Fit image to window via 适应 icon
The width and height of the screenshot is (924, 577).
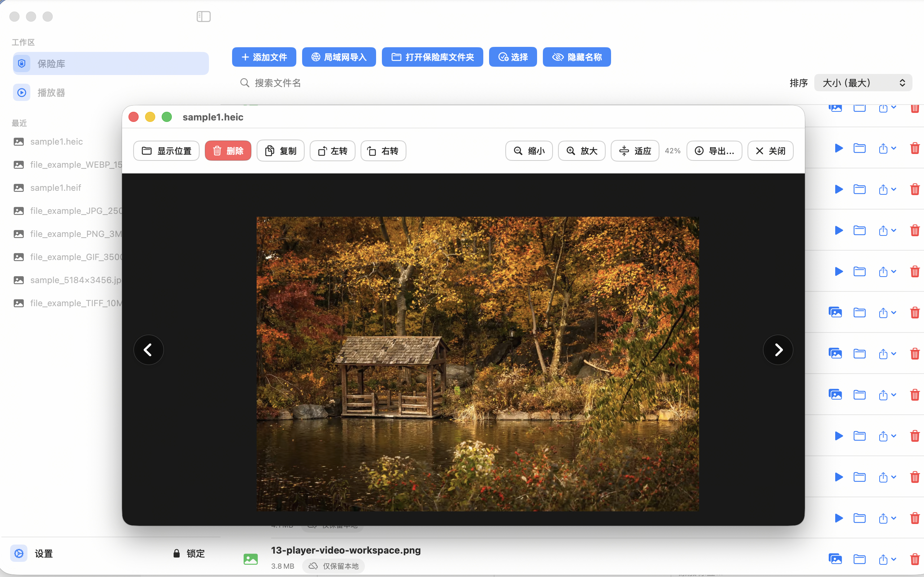(x=634, y=151)
